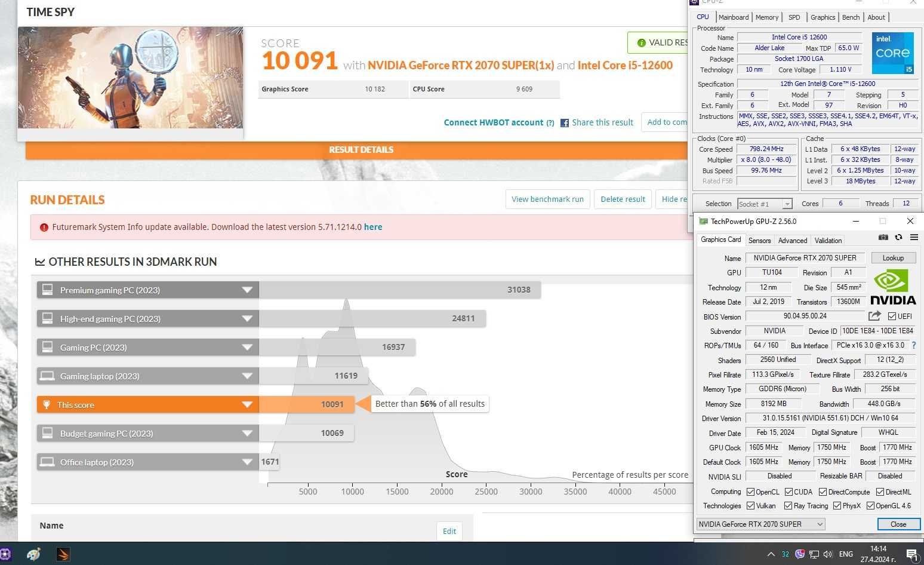Expand the Gaming PC (2023) row
Image resolution: width=924 pixels, height=565 pixels.
pos(247,348)
